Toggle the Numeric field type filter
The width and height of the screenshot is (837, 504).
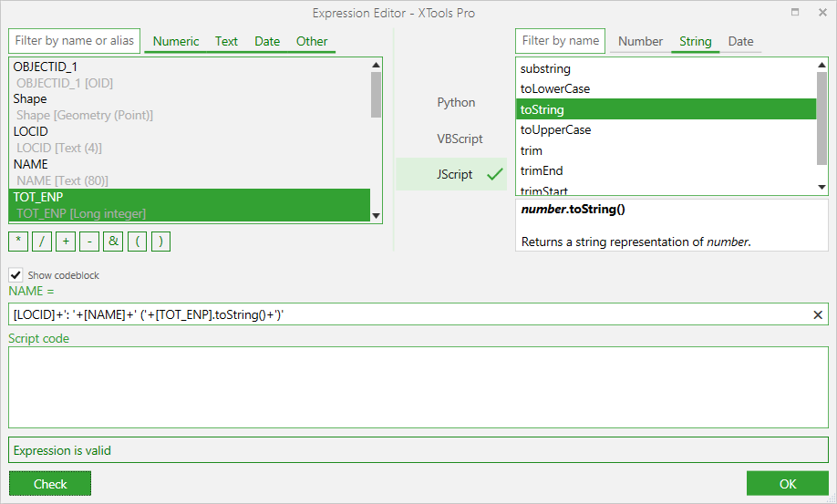(176, 41)
